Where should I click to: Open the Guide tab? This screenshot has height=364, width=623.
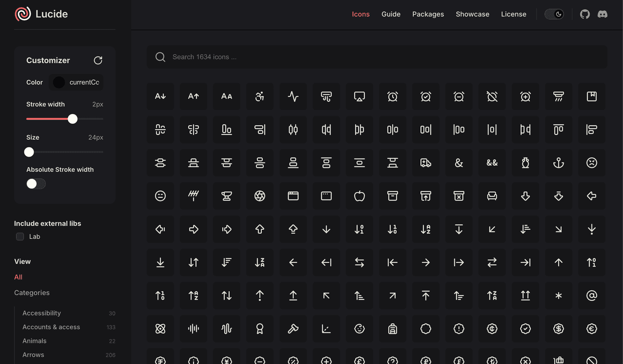pos(391,14)
